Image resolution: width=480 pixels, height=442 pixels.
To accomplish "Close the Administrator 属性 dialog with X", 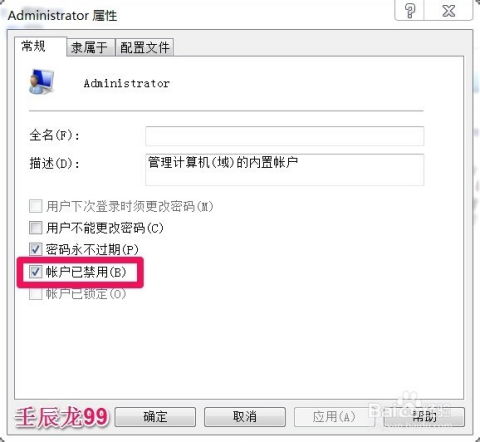I will click(x=448, y=11).
